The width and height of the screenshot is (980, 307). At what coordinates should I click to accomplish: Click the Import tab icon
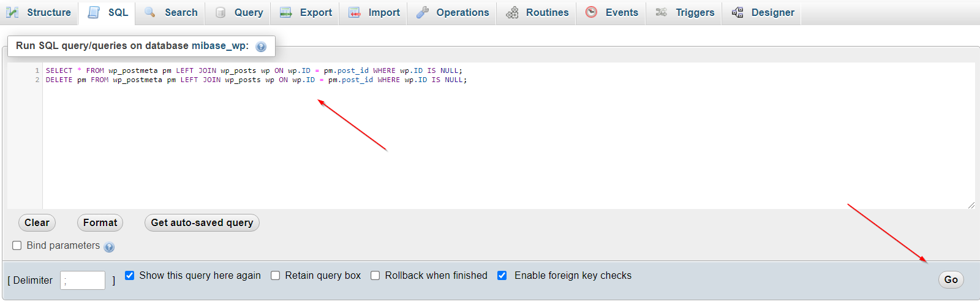355,12
